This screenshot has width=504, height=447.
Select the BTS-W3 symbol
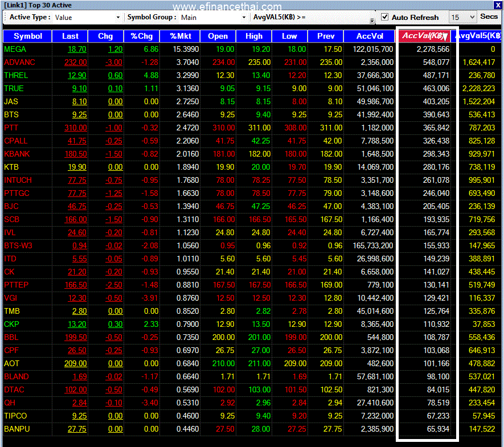click(x=18, y=246)
